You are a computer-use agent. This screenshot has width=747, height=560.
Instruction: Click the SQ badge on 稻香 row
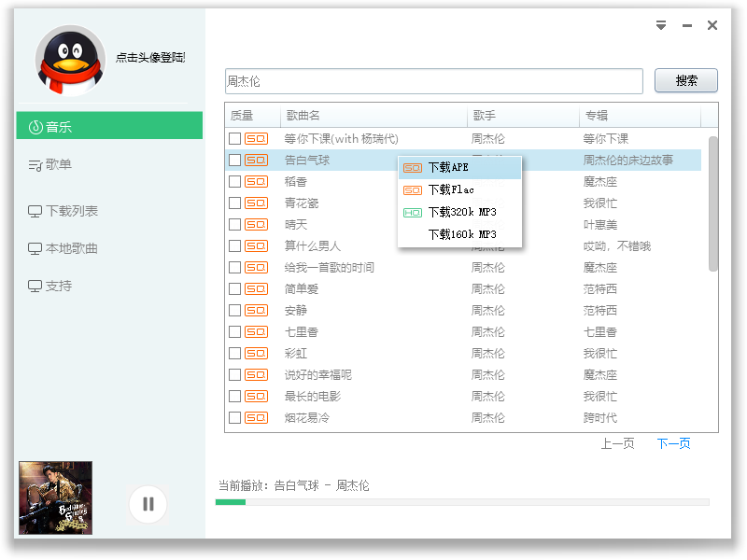256,181
